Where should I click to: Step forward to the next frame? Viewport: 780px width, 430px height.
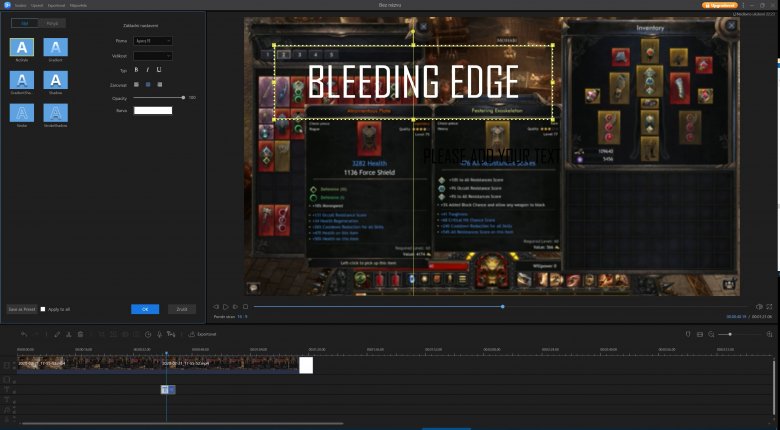point(235,307)
